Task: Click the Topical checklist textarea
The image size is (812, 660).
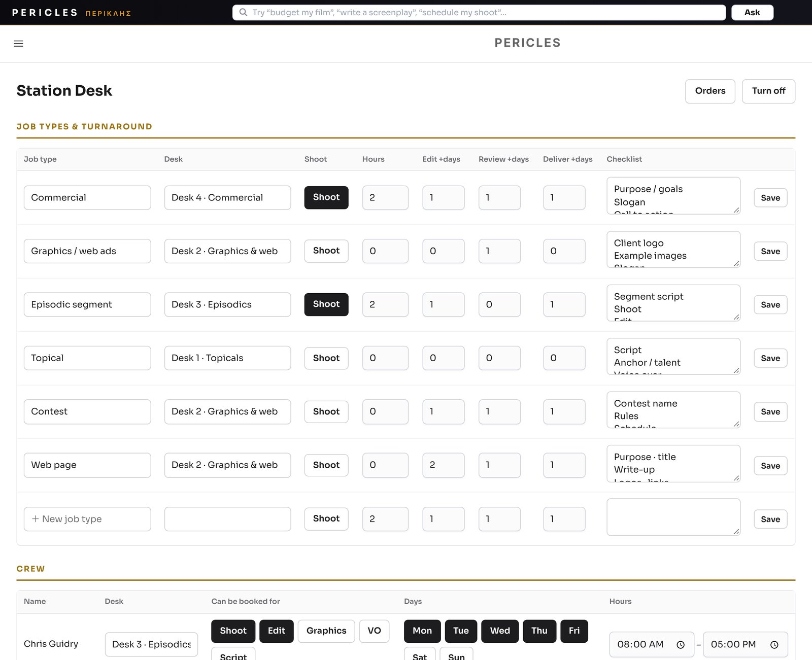Action: [x=673, y=356]
